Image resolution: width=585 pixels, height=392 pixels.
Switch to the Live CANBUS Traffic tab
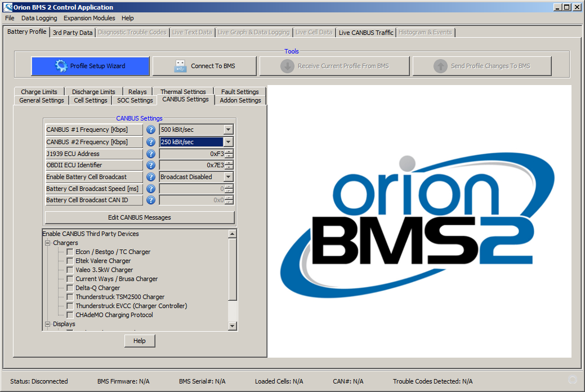click(x=365, y=33)
